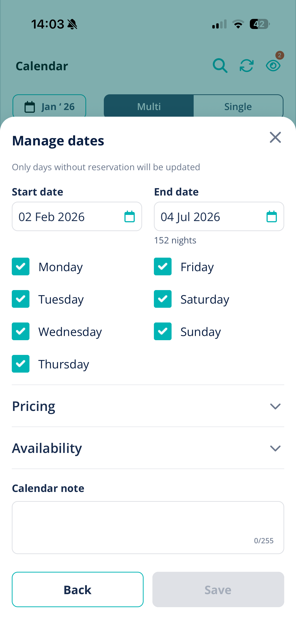Image resolution: width=296 pixels, height=644 pixels.
Task: Focus the Calendar note text field
Action: click(x=148, y=528)
